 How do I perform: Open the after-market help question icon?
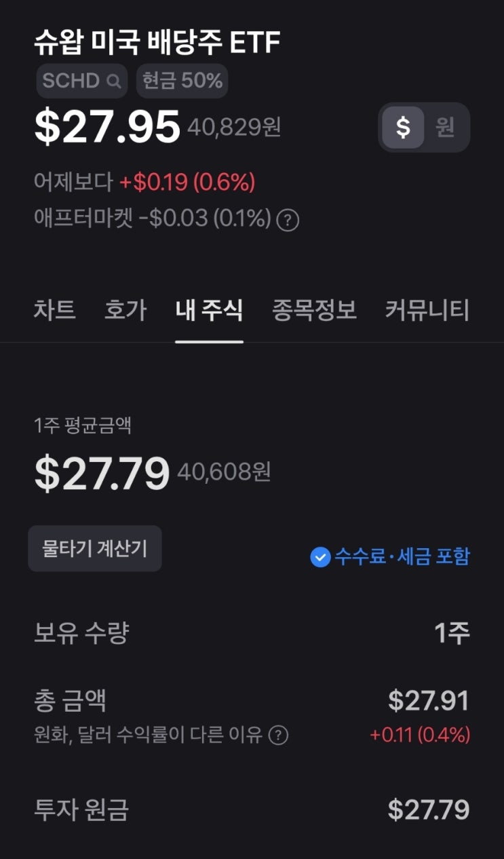(288, 220)
